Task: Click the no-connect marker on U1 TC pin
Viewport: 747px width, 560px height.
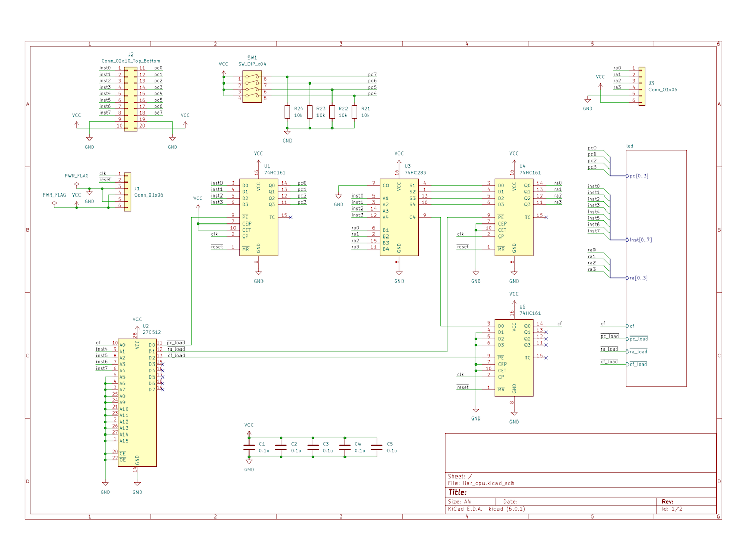Action: [x=290, y=217]
